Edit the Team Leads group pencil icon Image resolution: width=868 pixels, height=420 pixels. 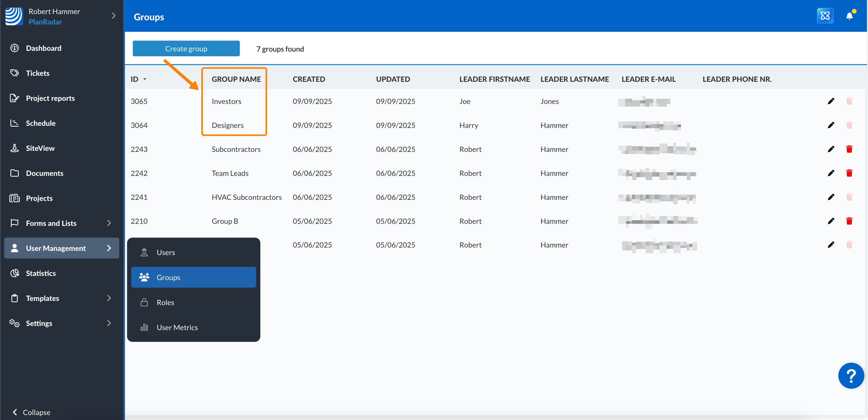pyautogui.click(x=831, y=173)
